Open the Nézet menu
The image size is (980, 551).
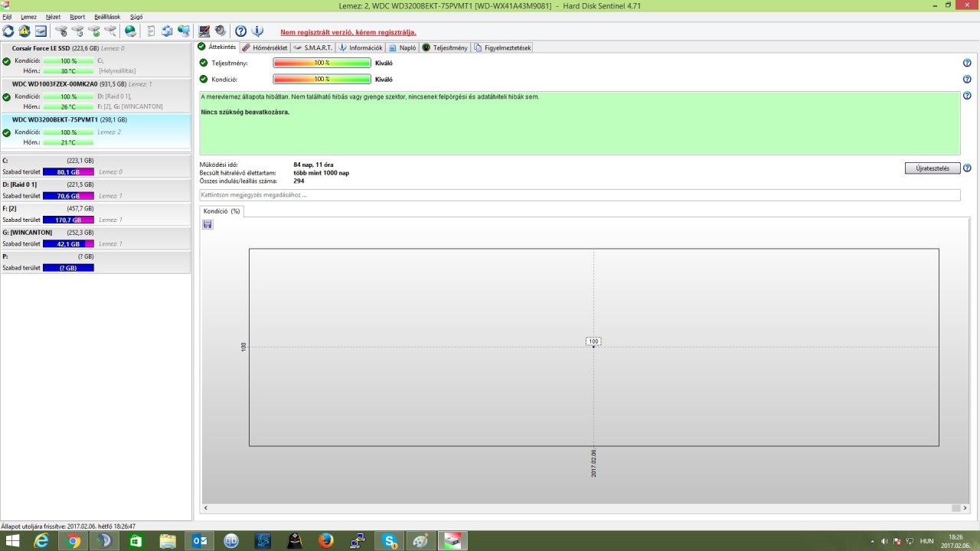pyautogui.click(x=53, y=17)
